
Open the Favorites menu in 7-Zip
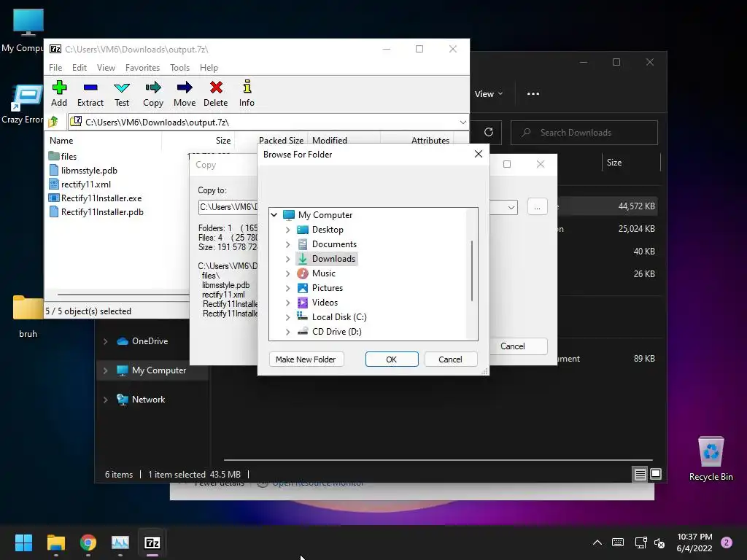pyautogui.click(x=142, y=68)
